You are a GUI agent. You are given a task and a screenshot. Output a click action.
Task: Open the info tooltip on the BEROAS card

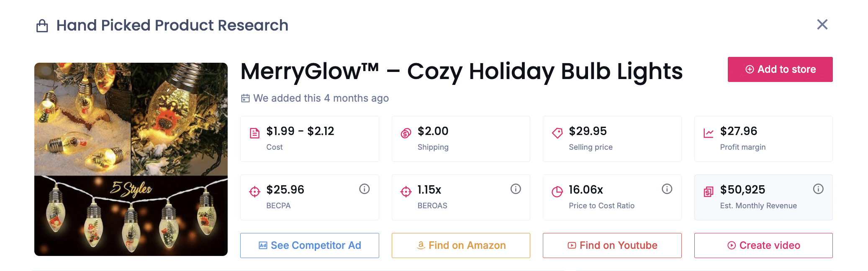tap(515, 189)
